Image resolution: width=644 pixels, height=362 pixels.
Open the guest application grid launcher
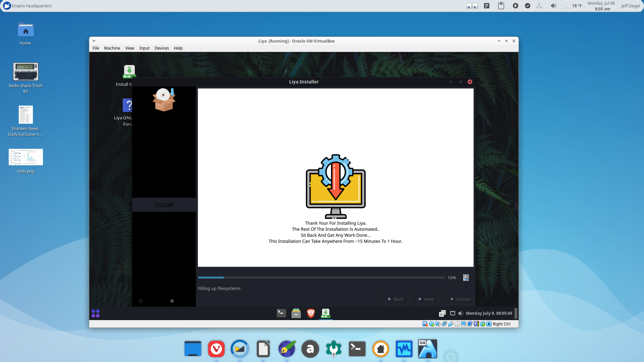pyautogui.click(x=96, y=313)
